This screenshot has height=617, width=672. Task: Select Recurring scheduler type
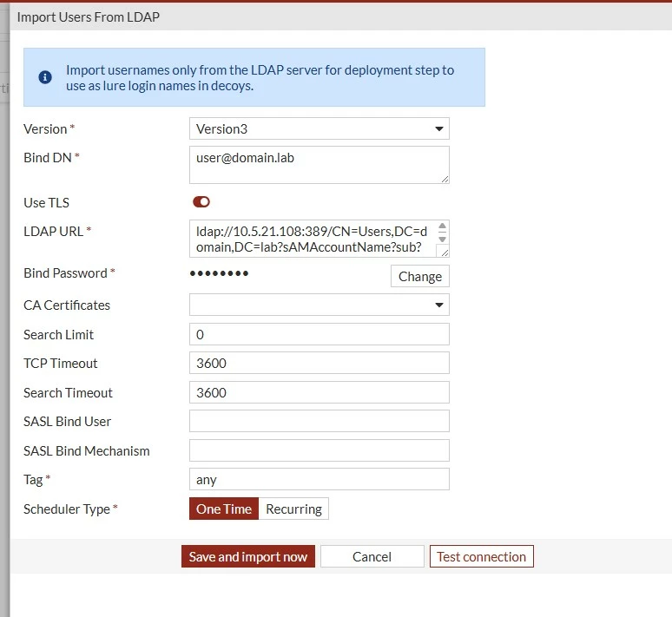(x=293, y=509)
